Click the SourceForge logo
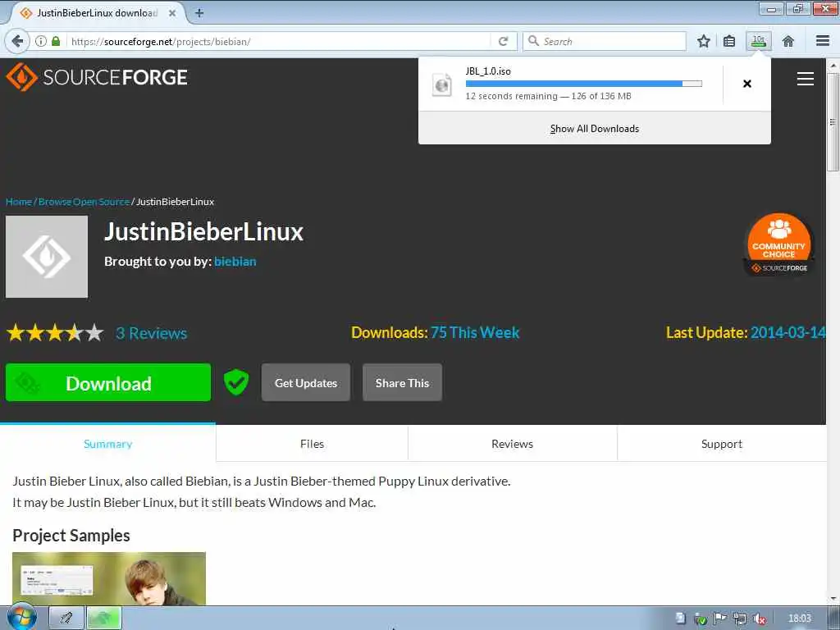 click(x=97, y=77)
